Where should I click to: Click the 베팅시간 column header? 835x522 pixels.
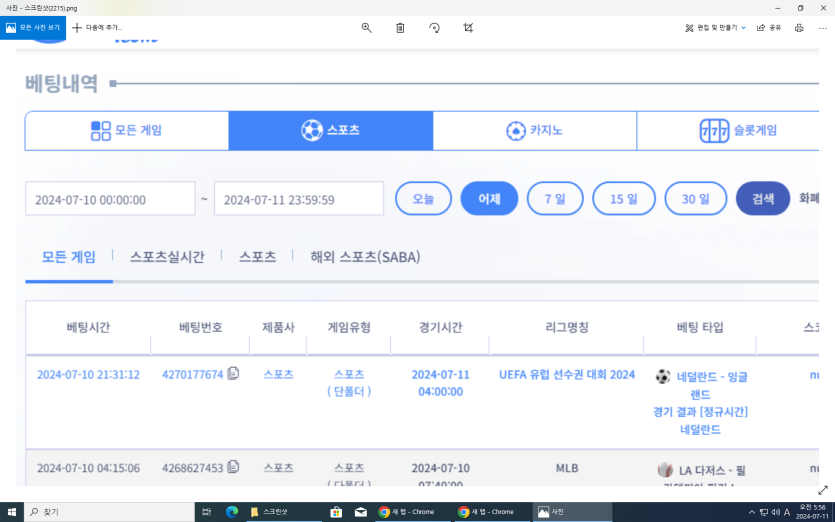click(x=88, y=327)
